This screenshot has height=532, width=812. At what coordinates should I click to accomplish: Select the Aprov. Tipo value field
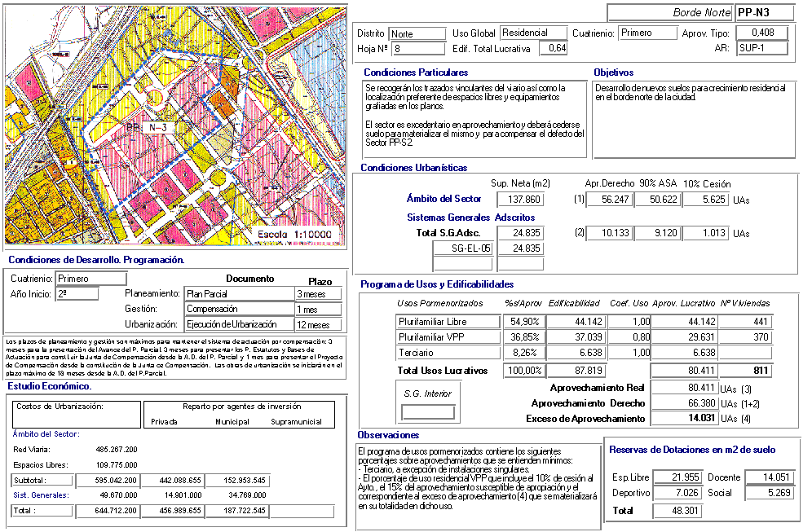pyautogui.click(x=761, y=33)
